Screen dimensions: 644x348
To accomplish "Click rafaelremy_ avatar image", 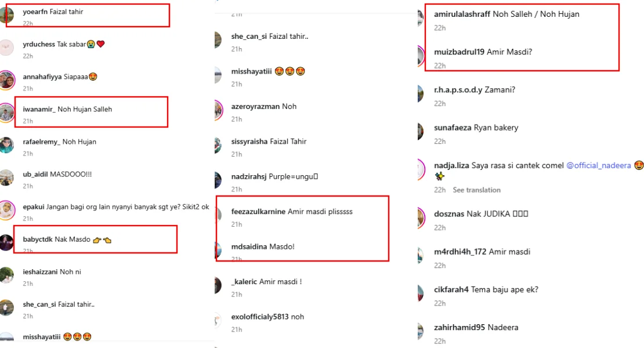I will (7, 145).
